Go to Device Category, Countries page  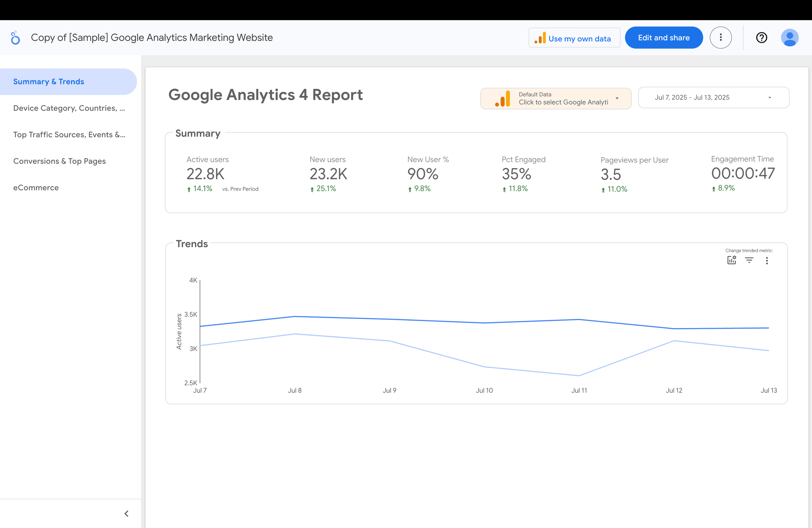pyautogui.click(x=69, y=108)
